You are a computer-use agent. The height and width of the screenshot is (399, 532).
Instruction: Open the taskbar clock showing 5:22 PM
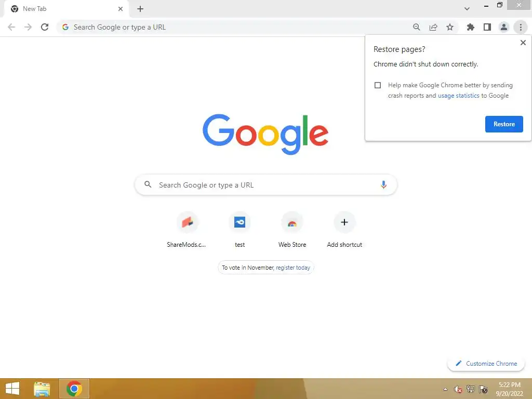[x=509, y=389]
